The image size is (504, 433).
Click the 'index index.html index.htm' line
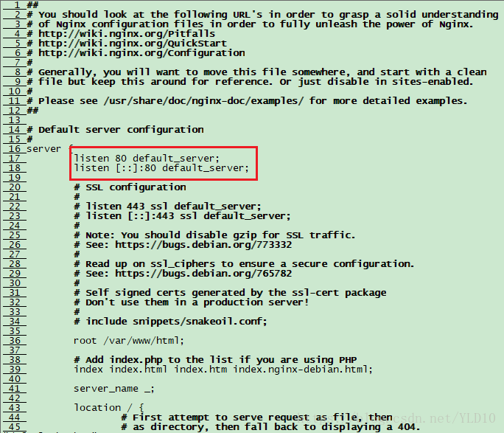coord(223,370)
